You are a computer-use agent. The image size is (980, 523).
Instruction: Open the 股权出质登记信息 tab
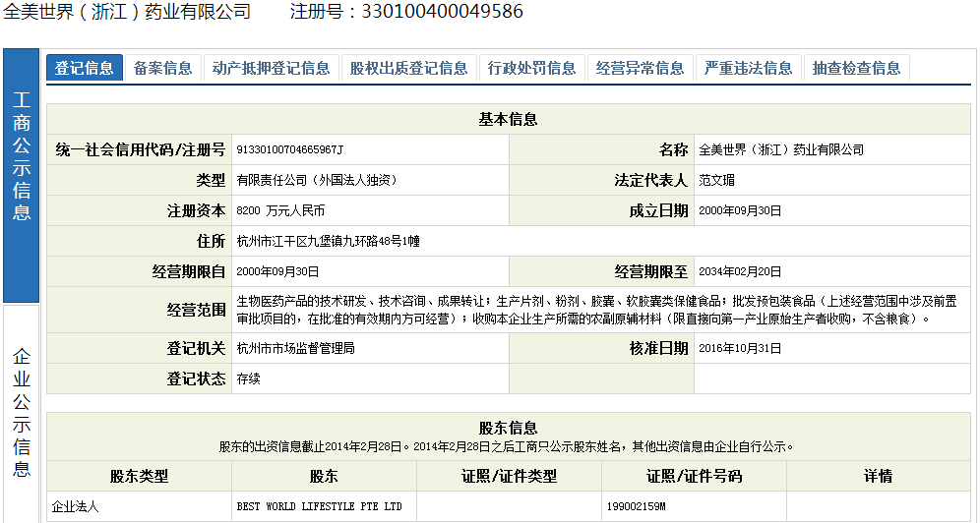point(408,68)
